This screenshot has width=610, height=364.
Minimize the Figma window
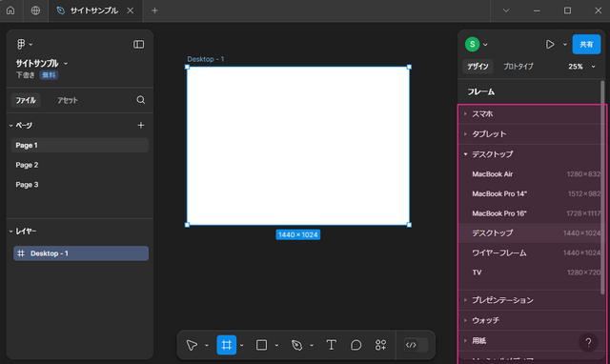(537, 10)
